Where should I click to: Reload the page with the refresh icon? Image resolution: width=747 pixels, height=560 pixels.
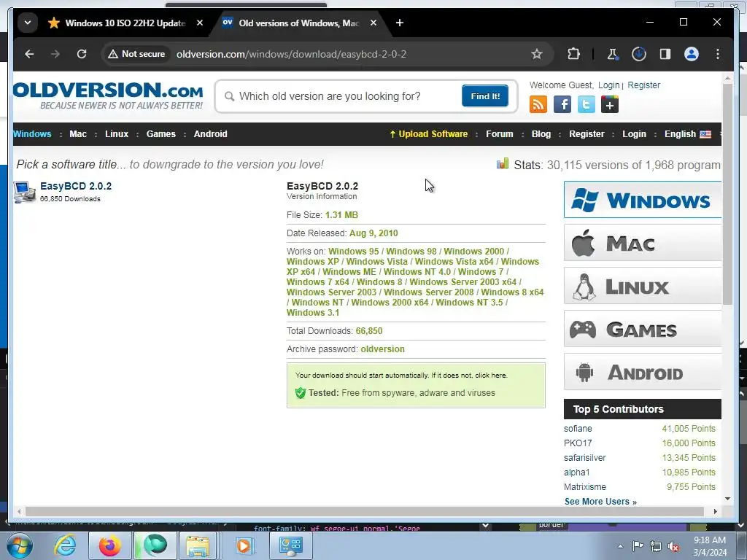click(82, 54)
